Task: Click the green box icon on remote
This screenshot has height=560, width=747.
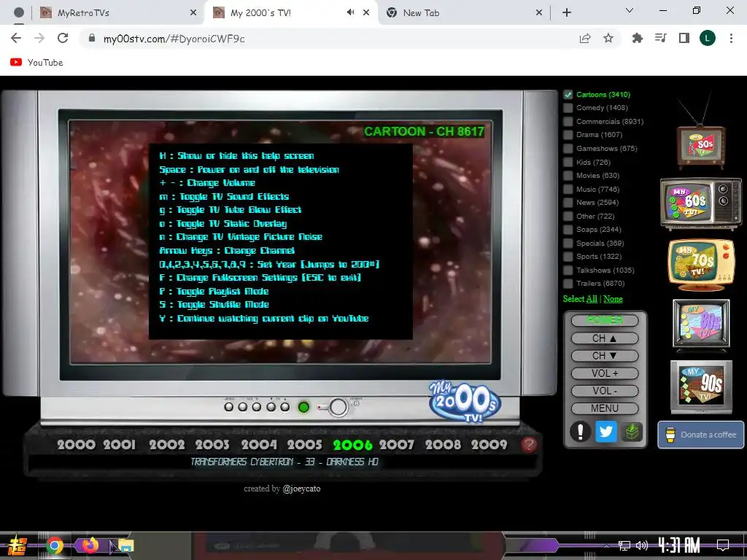Action: [x=632, y=432]
